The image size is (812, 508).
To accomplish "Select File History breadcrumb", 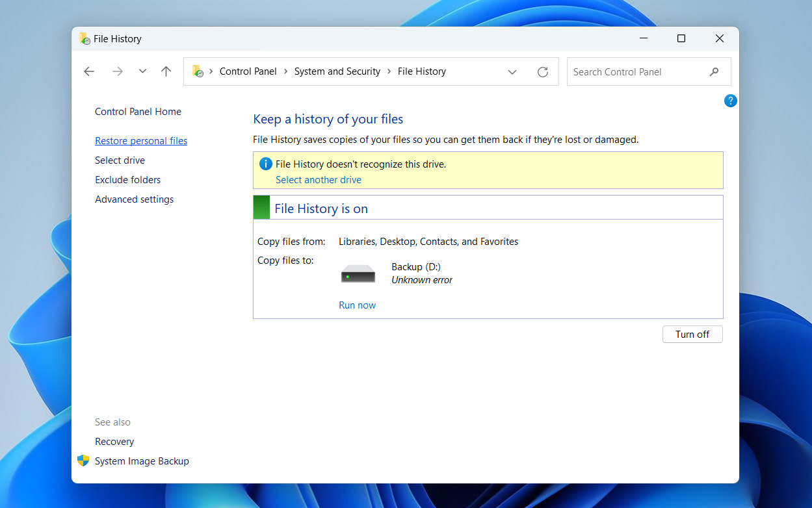I will [x=422, y=71].
